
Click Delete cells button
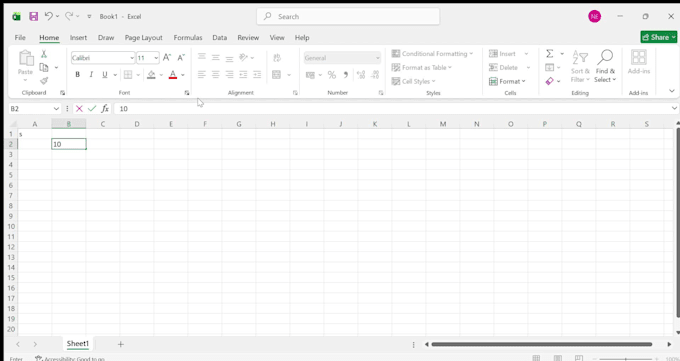[503, 67]
